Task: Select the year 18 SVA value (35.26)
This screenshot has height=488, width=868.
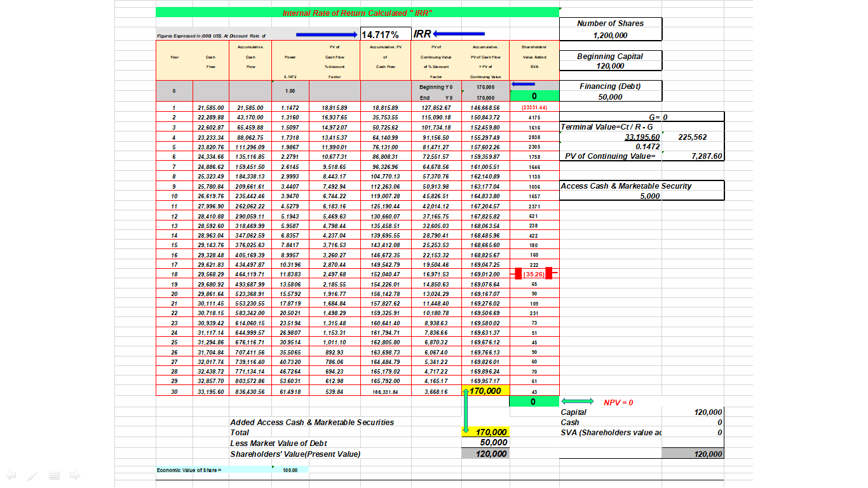Action: pyautogui.click(x=534, y=274)
